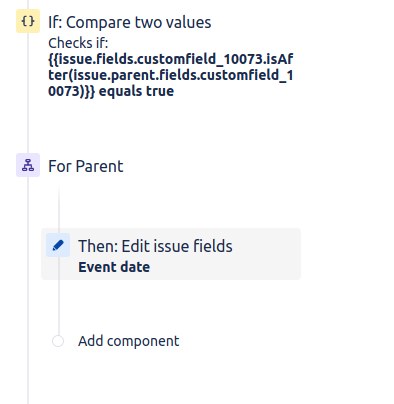Click the pencil Edit issue fields icon
This screenshot has height=404, width=394.
(x=58, y=245)
